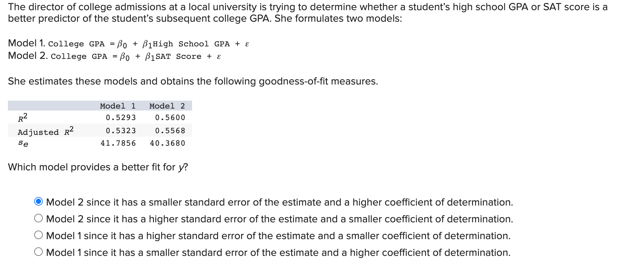Click the se value 41.7856
Viewport: 644px width, 273px height.
pos(118,143)
